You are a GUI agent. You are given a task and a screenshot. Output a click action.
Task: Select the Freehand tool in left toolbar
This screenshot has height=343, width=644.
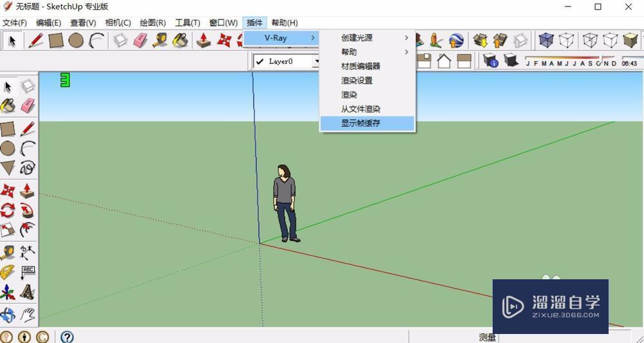[x=28, y=168]
